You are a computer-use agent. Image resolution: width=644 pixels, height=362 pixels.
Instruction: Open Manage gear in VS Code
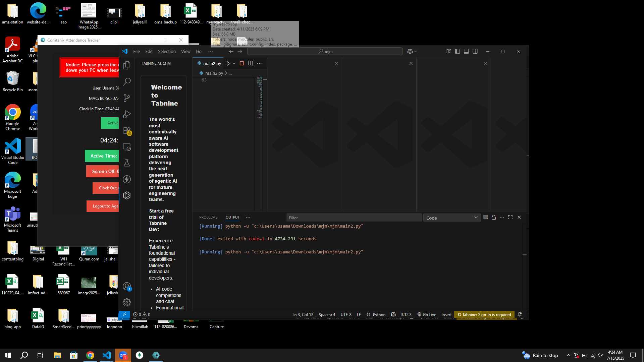tap(127, 302)
